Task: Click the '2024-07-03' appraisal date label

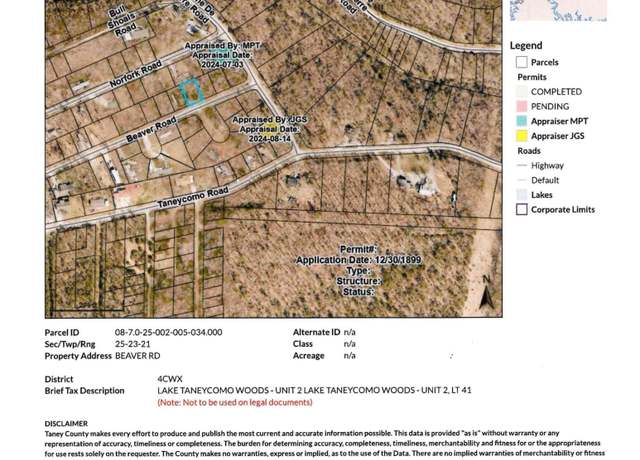Action: (x=222, y=64)
